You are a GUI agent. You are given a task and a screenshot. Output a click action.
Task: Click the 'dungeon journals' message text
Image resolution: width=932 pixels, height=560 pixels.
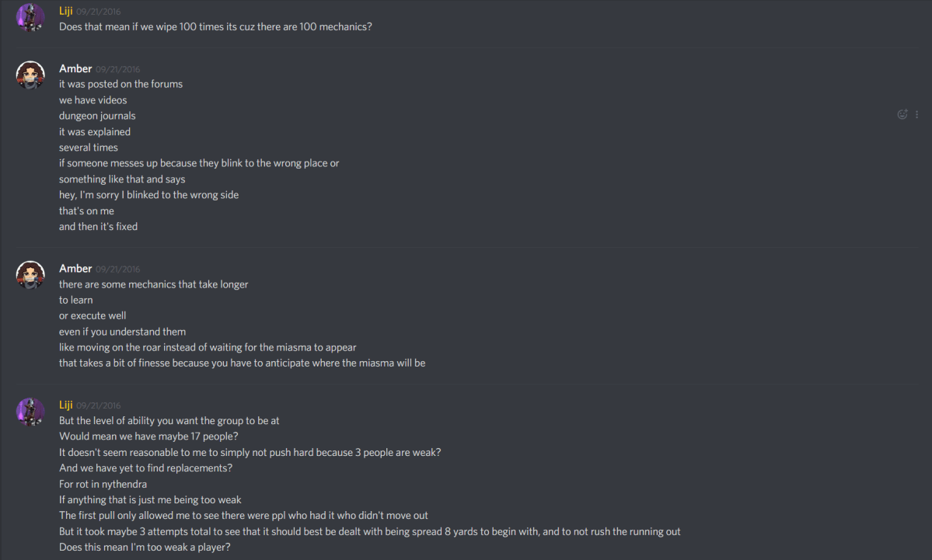coord(97,115)
